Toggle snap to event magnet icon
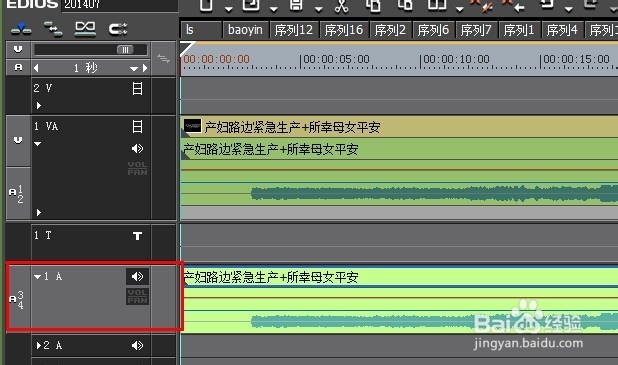 (x=118, y=29)
